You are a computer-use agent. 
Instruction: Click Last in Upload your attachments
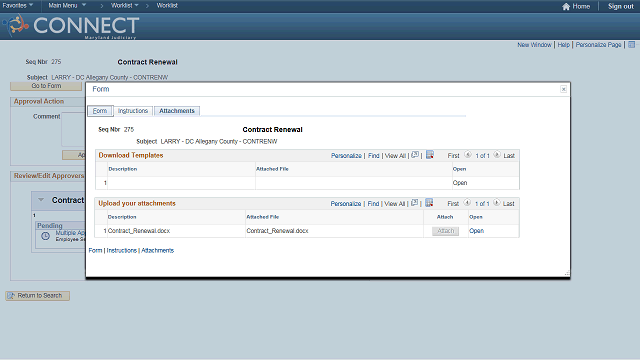pyautogui.click(x=509, y=204)
